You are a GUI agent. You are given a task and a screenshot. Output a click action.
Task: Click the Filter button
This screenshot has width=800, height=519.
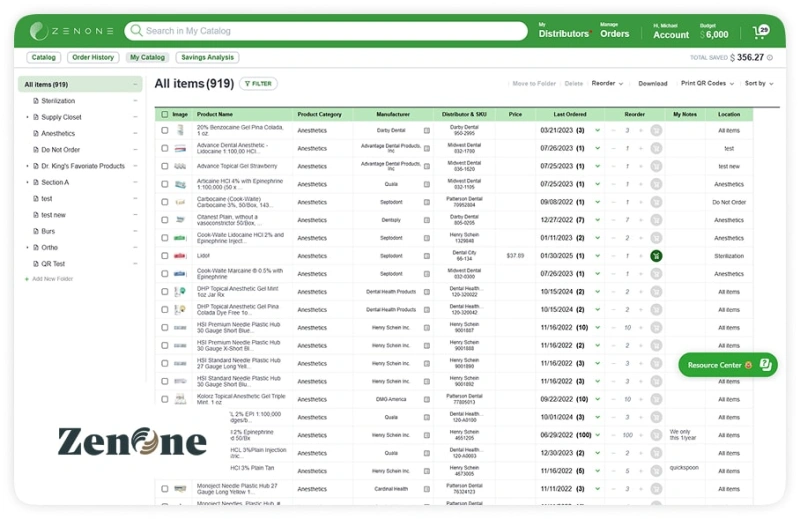[258, 84]
